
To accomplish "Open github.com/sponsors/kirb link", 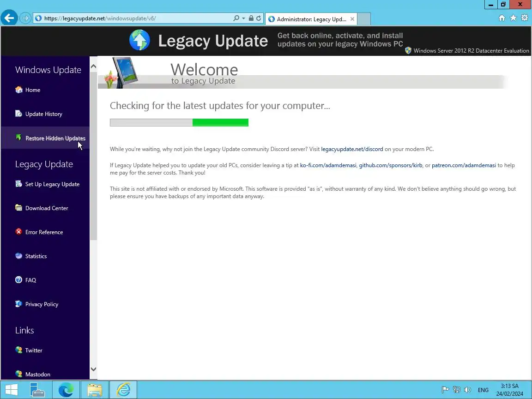I will click(x=391, y=165).
